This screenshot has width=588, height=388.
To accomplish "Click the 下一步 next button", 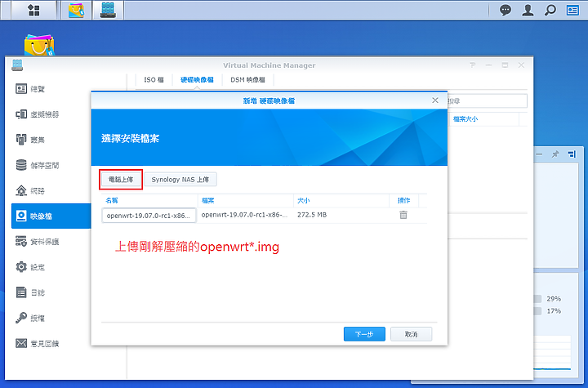I will click(364, 334).
